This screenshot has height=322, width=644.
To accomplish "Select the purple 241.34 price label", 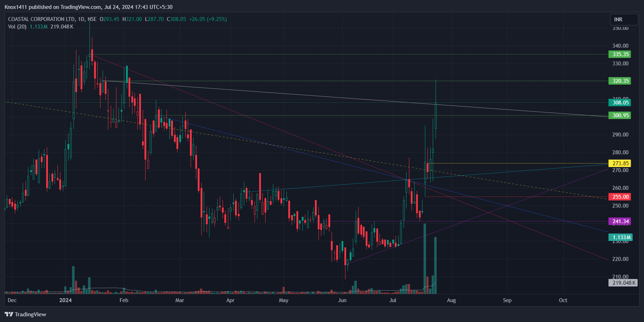I will click(620, 221).
